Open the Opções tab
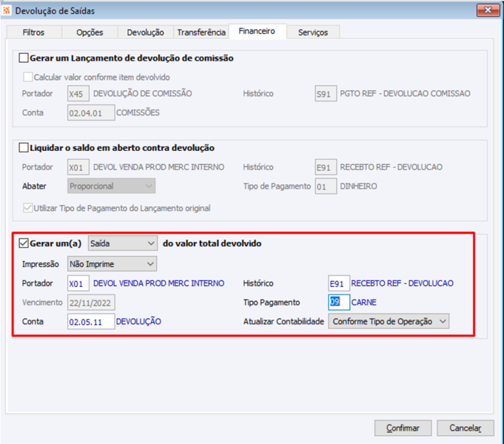This screenshot has width=504, height=444. [90, 33]
